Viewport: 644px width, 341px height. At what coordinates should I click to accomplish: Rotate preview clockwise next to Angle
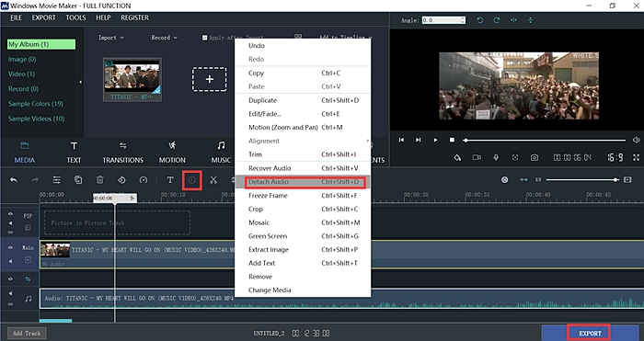point(497,20)
